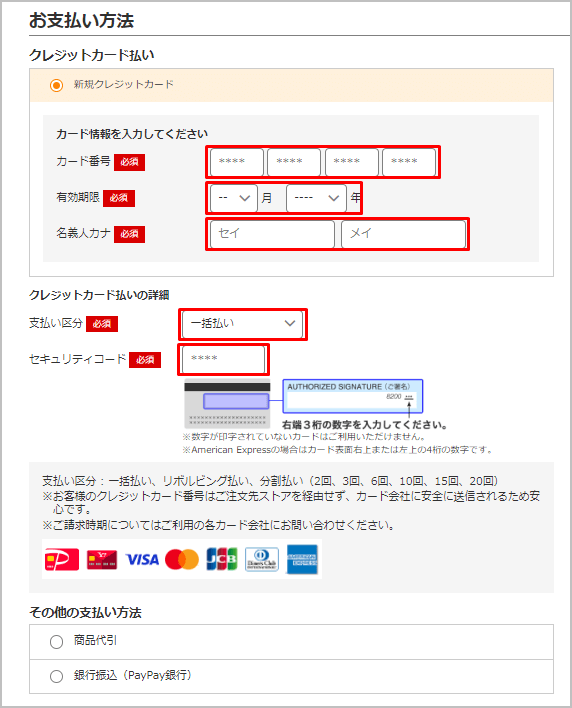Viewport: 572px width, 708px height.
Task: Expand the 一括払い payment type dropdown
Action: tap(242, 324)
